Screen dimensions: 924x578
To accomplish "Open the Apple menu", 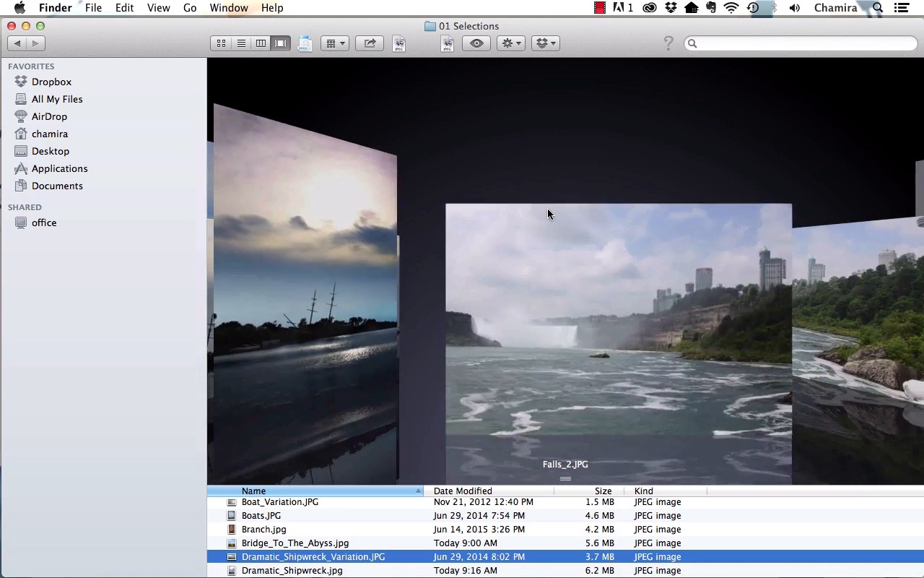I will [x=19, y=8].
